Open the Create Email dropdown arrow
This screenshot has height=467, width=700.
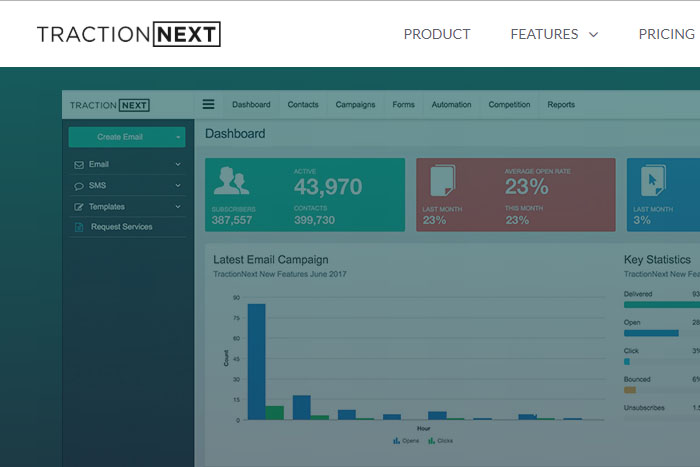click(x=178, y=137)
